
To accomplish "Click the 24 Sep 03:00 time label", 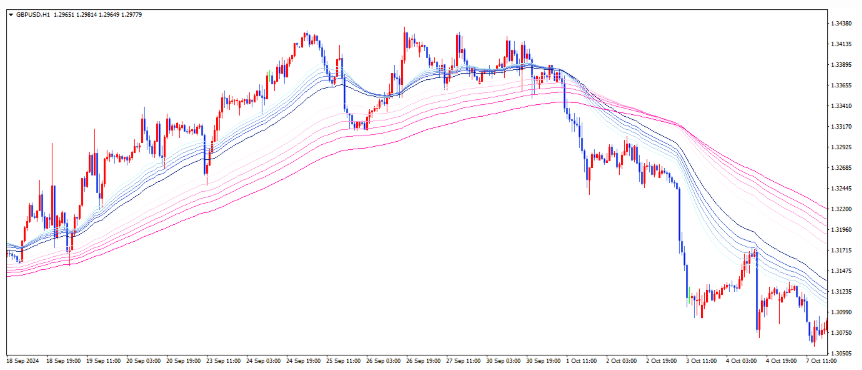I will click(x=264, y=361).
